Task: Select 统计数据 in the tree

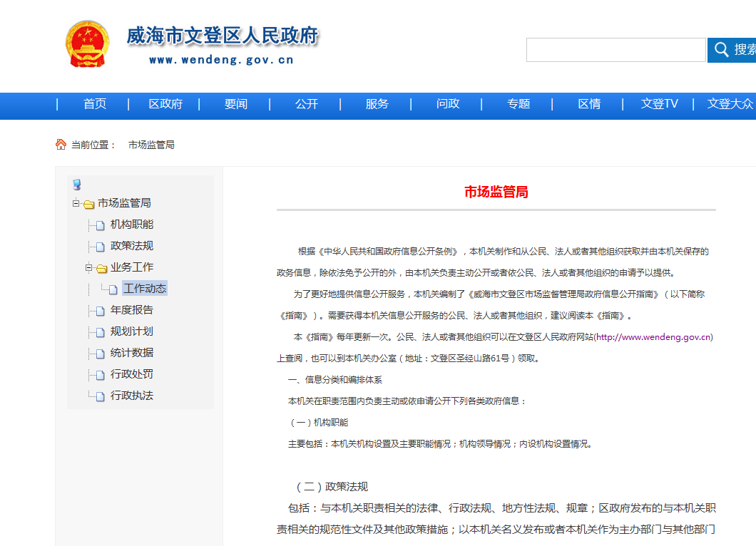Action: 132,353
